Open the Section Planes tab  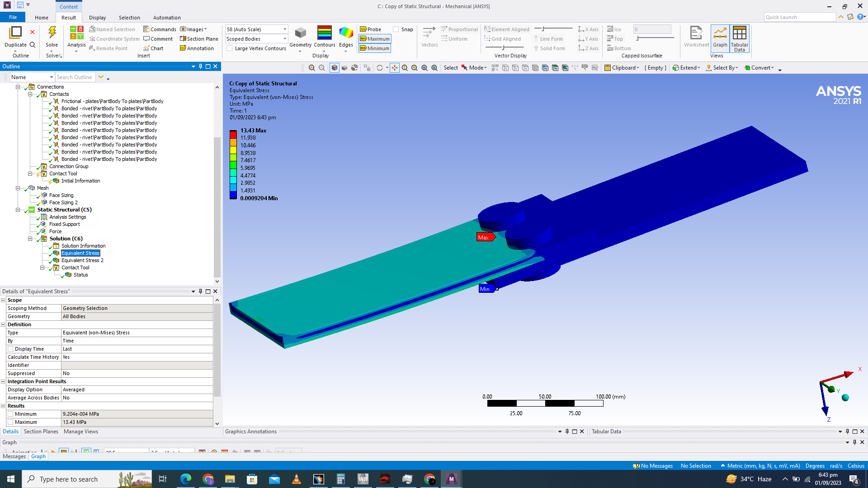pos(41,432)
